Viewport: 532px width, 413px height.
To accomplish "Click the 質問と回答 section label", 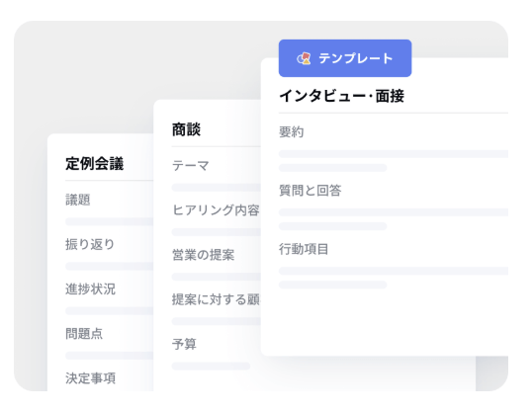I will [310, 191].
